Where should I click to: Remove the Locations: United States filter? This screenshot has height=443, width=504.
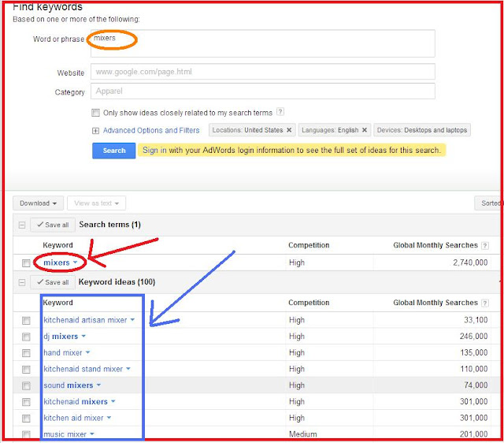point(289,130)
